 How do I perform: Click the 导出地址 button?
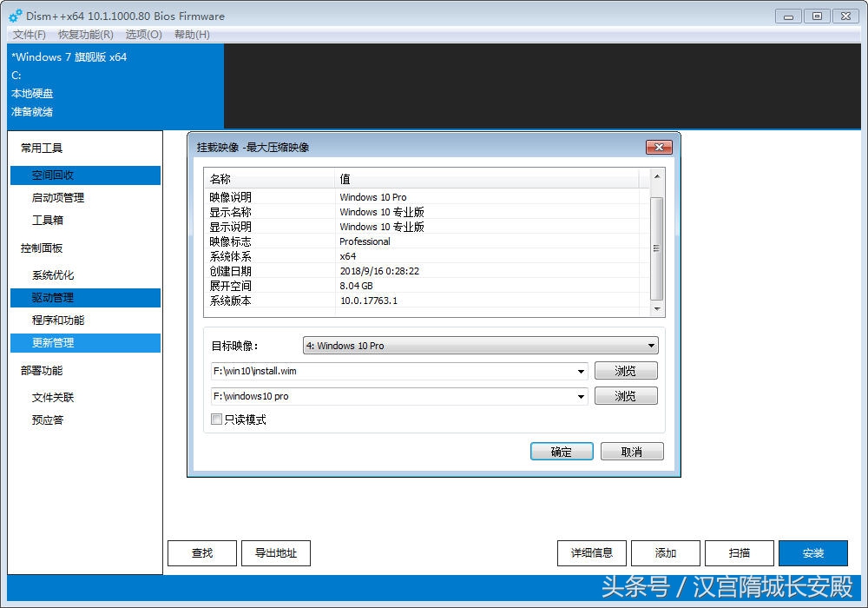276,553
